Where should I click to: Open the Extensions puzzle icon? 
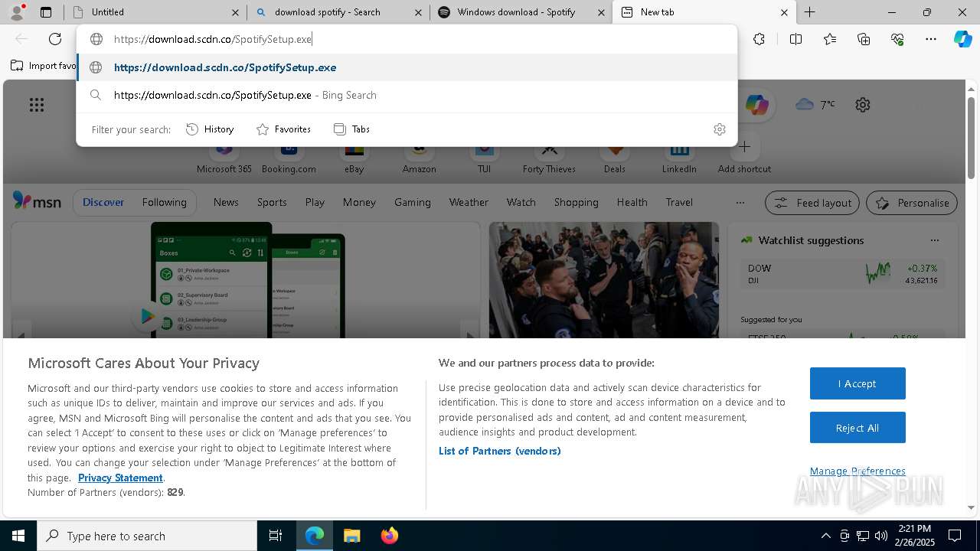click(x=759, y=39)
